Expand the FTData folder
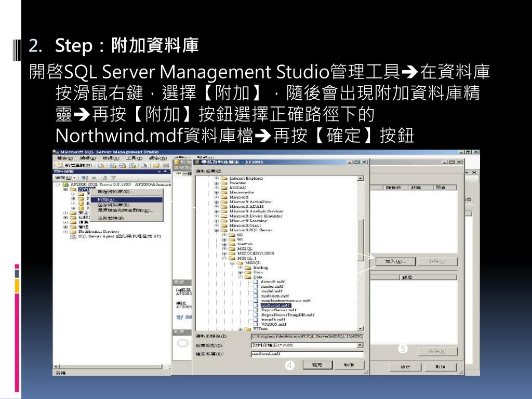 [240, 329]
